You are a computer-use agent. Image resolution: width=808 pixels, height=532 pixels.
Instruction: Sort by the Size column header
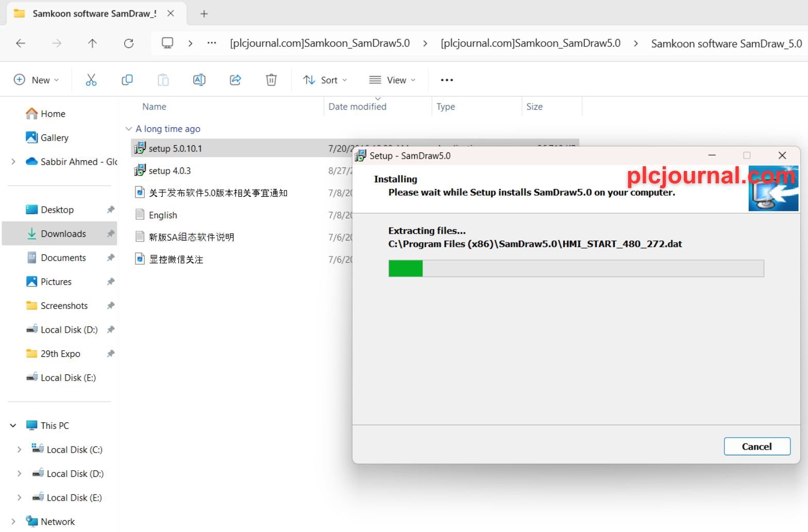534,107
